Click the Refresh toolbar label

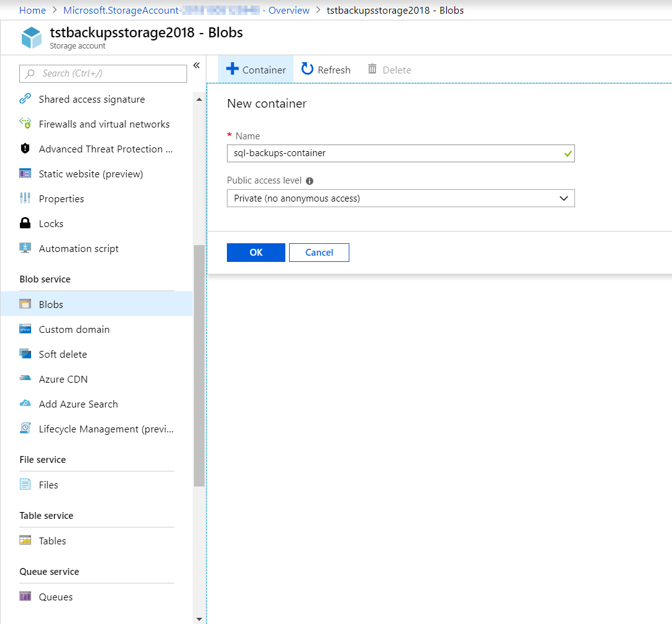(x=334, y=70)
